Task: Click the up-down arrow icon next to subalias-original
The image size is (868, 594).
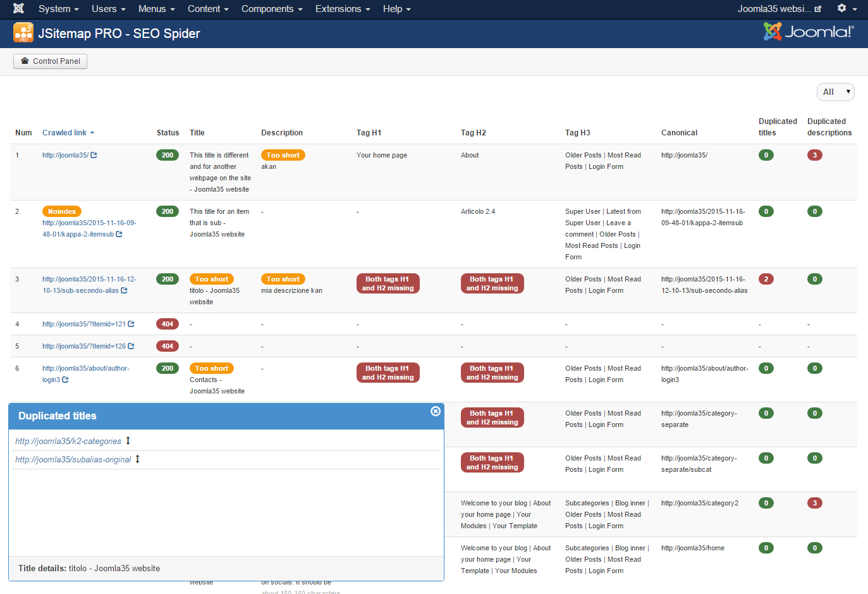Action: point(137,459)
